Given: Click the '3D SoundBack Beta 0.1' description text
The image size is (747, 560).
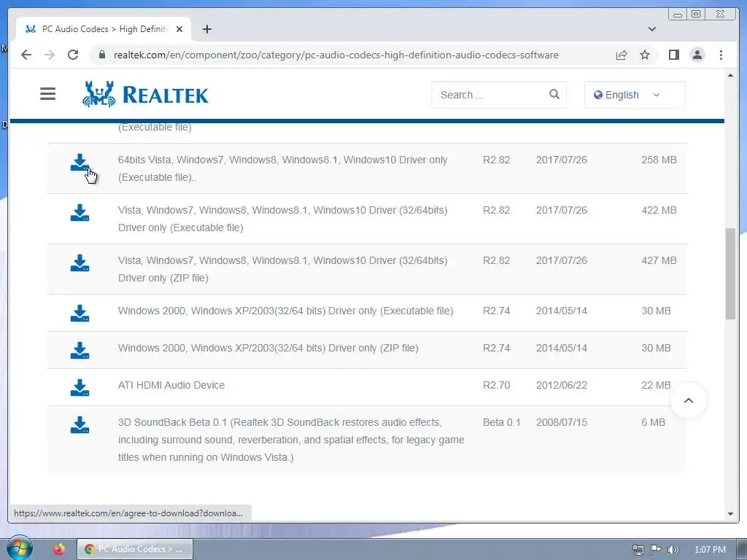Looking at the screenshot, I should tap(291, 440).
